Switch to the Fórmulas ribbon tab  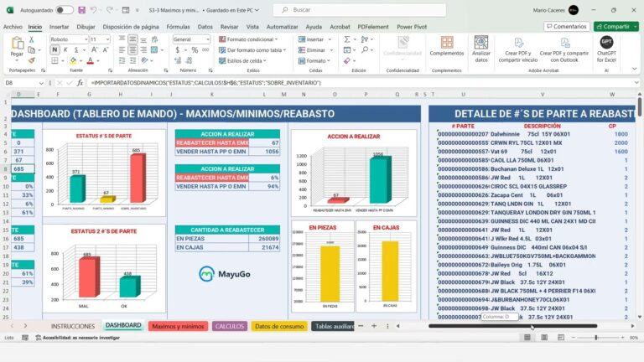[179, 27]
